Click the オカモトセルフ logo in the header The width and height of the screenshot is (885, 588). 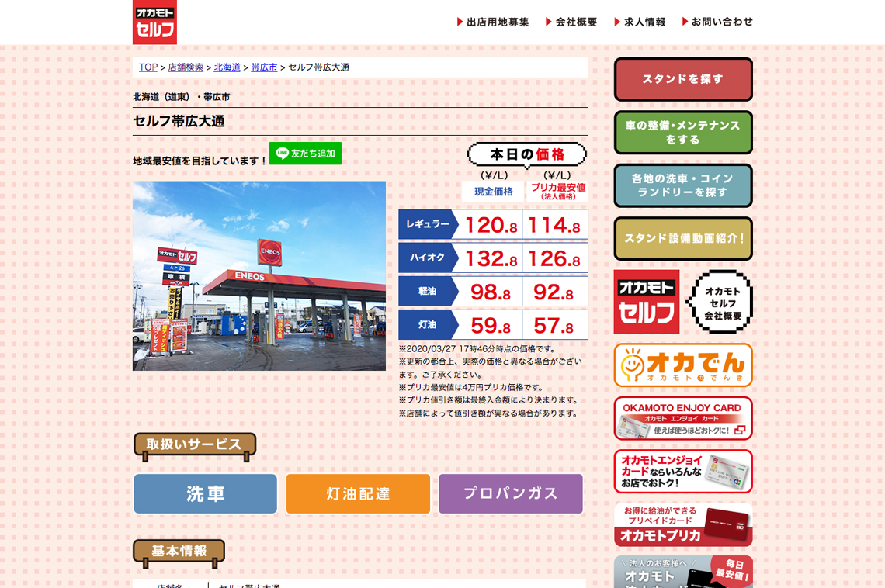tap(154, 22)
